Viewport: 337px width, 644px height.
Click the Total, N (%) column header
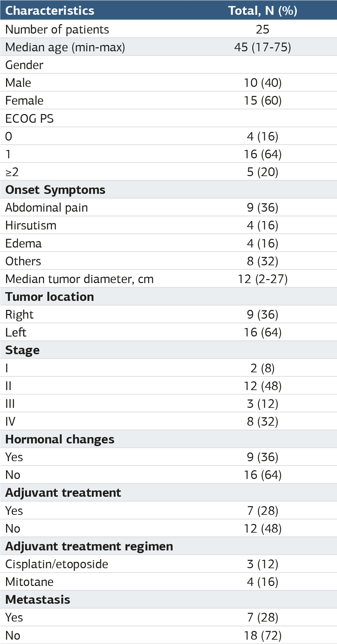click(x=263, y=11)
